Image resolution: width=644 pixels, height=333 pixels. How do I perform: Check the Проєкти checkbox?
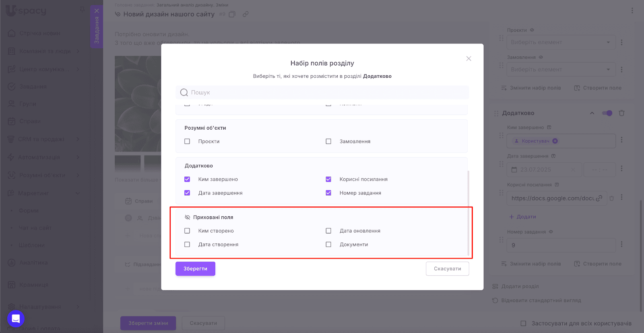(187, 141)
